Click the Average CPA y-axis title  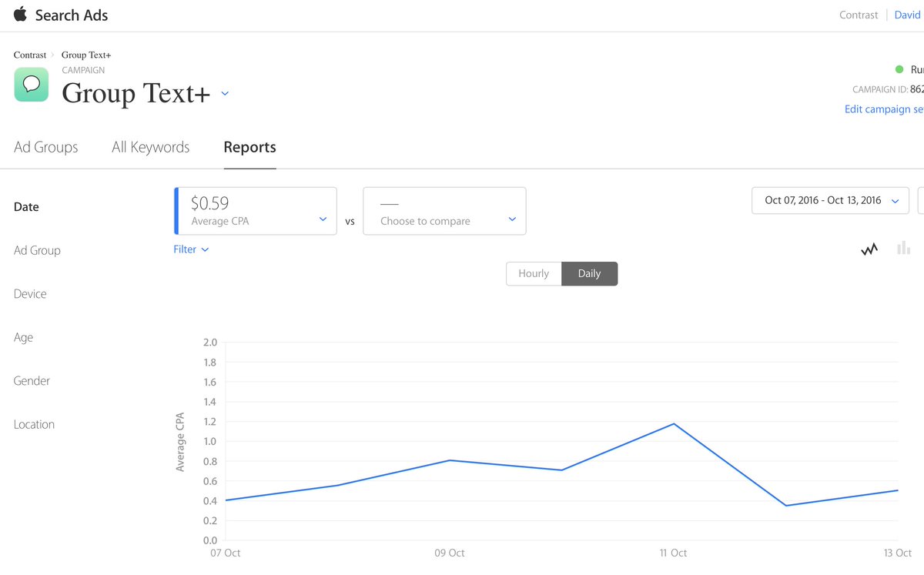click(180, 442)
